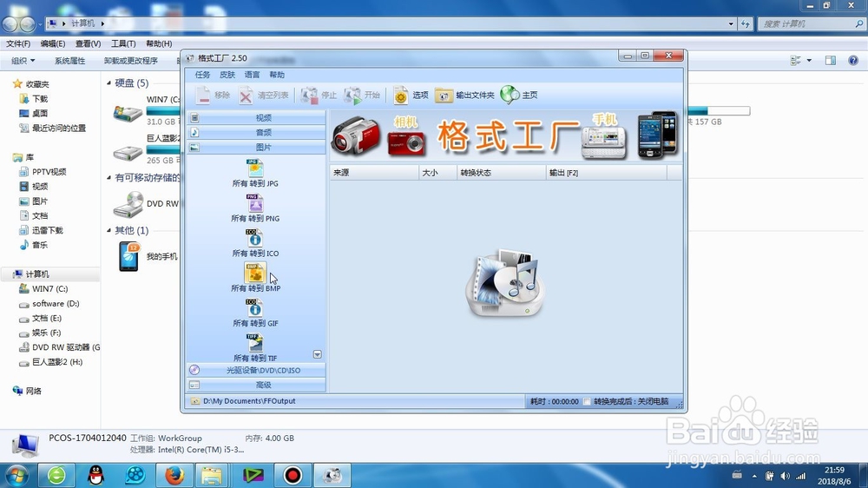Viewport: 868px width, 488px height.
Task: Click the Explorer help question icon
Action: point(853,61)
